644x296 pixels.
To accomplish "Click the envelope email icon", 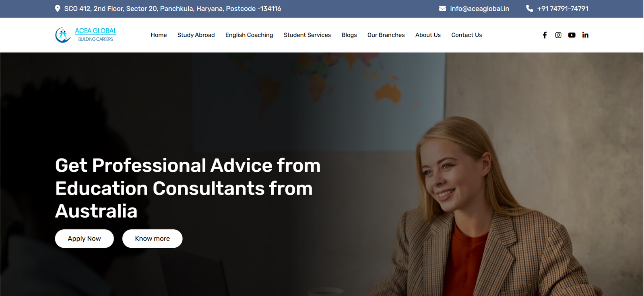I will pos(442,8).
